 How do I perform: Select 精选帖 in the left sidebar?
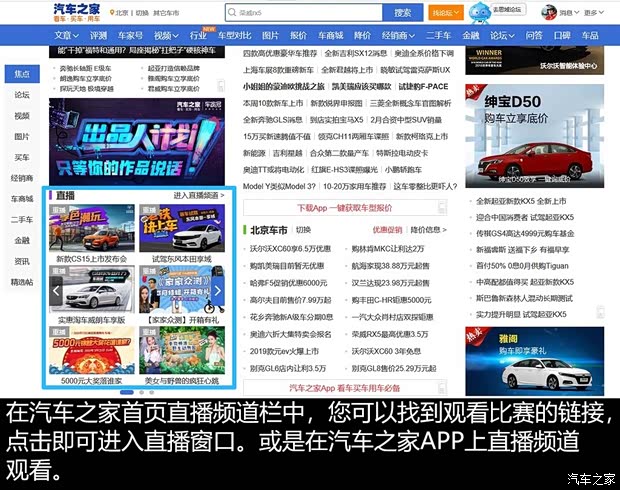pyautogui.click(x=22, y=282)
